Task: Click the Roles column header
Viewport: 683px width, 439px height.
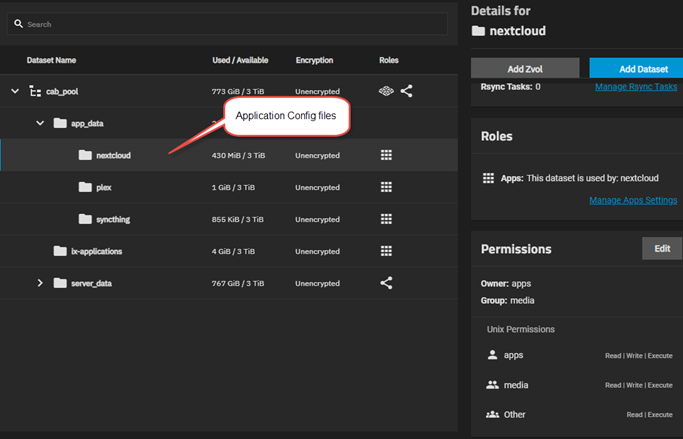Action: 389,60
